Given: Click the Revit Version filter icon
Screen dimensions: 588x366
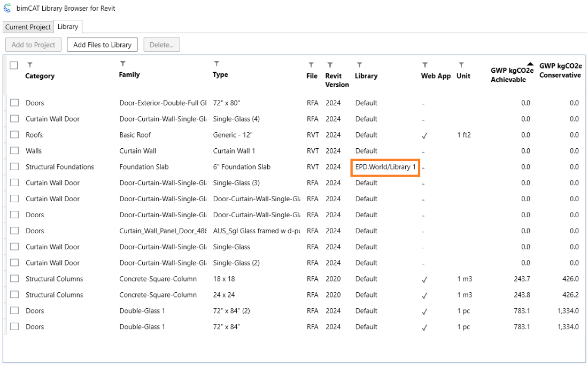Looking at the screenshot, I should (330, 65).
